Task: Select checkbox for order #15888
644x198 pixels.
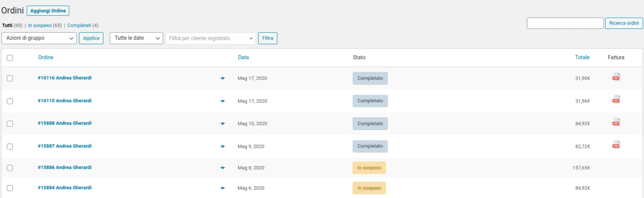Action: coord(10,123)
